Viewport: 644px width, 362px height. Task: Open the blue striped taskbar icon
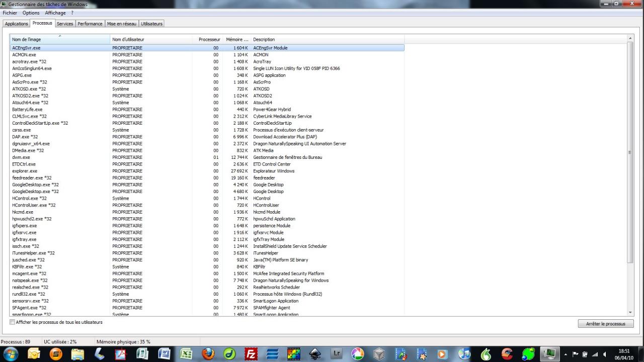tap(272, 354)
